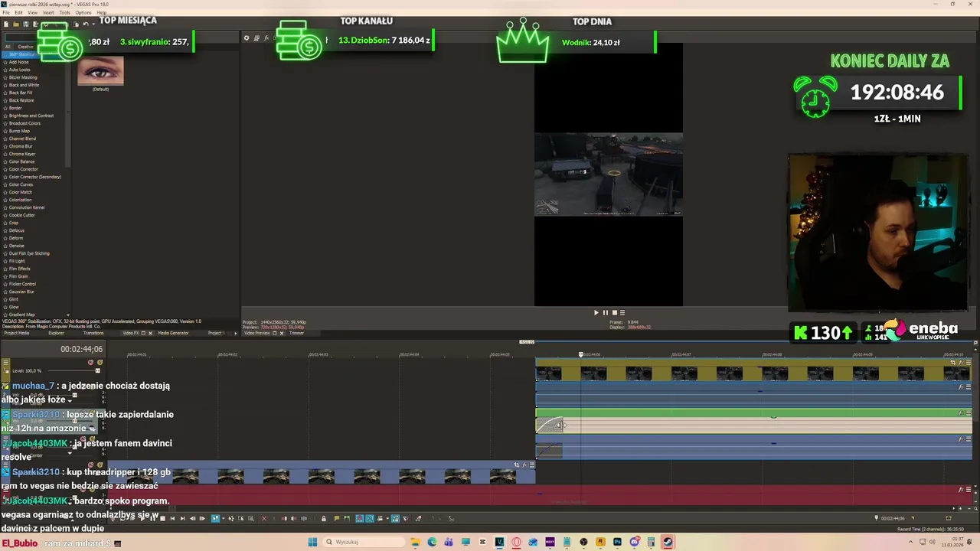Open Steam from the taskbar
Viewport: 980px width, 551px height.
tap(667, 542)
